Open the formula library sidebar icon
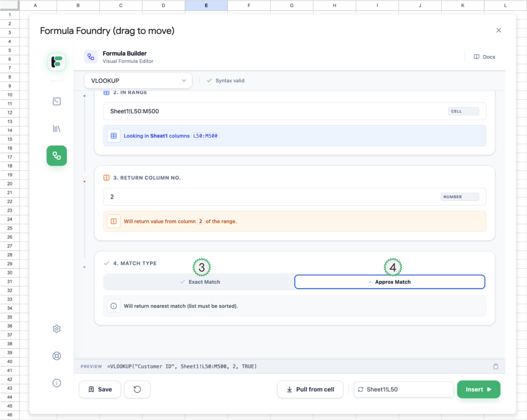This screenshot has width=527, height=420. [57, 129]
